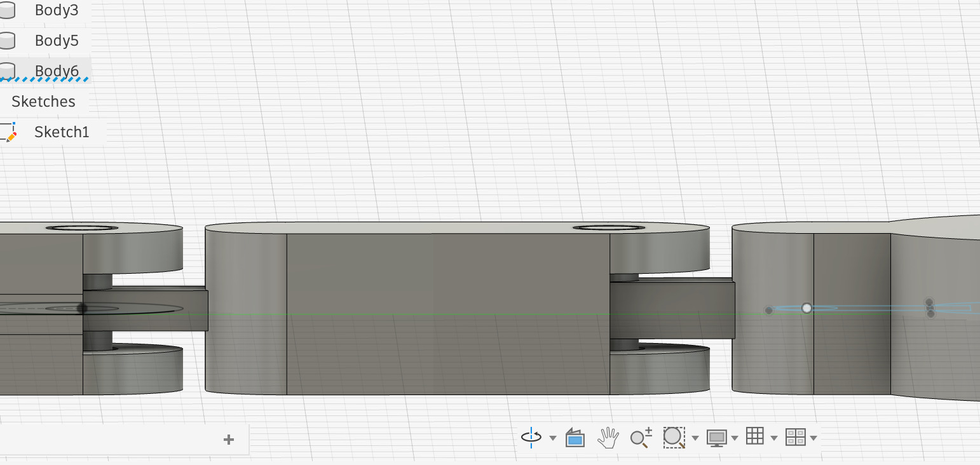This screenshot has width=980, height=465.
Task: Click the white sketch point in viewport
Action: click(x=807, y=308)
